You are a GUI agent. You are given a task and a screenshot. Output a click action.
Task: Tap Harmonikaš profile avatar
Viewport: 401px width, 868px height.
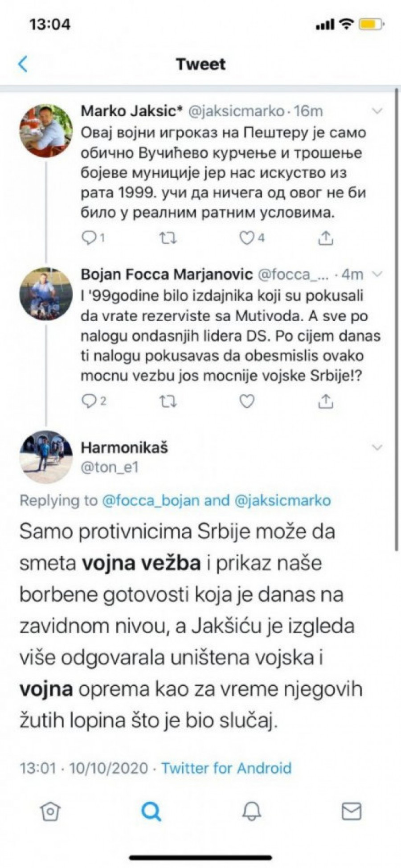[x=46, y=457]
